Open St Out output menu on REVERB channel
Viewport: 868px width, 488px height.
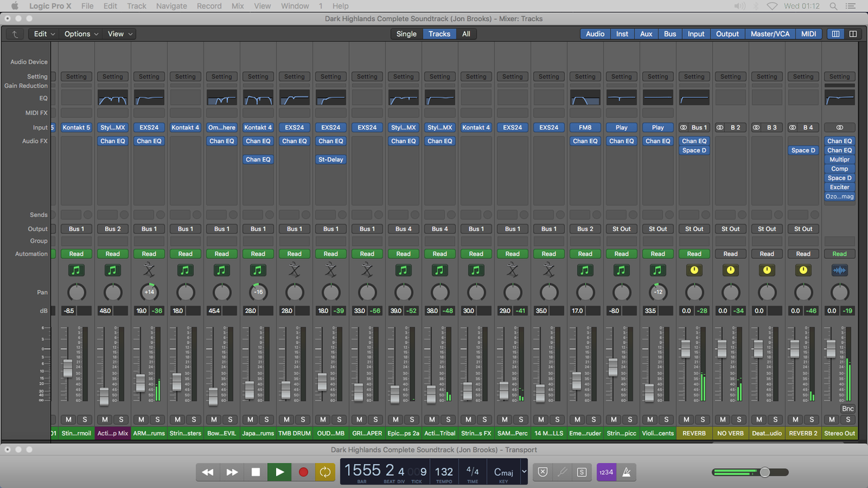pyautogui.click(x=694, y=229)
